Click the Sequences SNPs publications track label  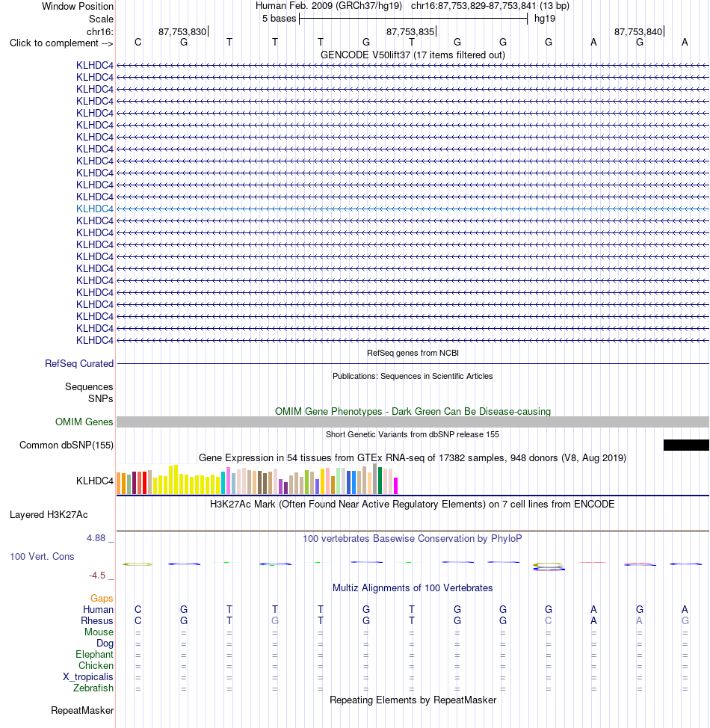pos(89,393)
